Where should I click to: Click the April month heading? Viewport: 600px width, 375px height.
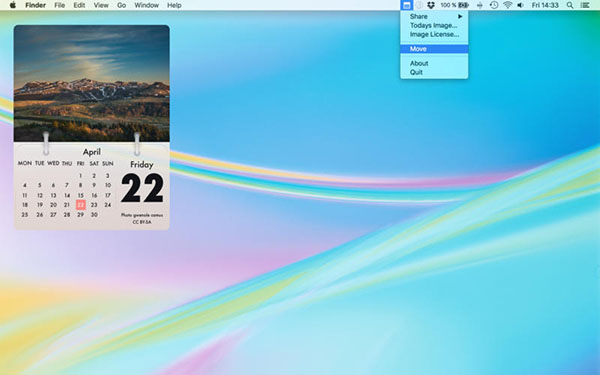coord(92,152)
